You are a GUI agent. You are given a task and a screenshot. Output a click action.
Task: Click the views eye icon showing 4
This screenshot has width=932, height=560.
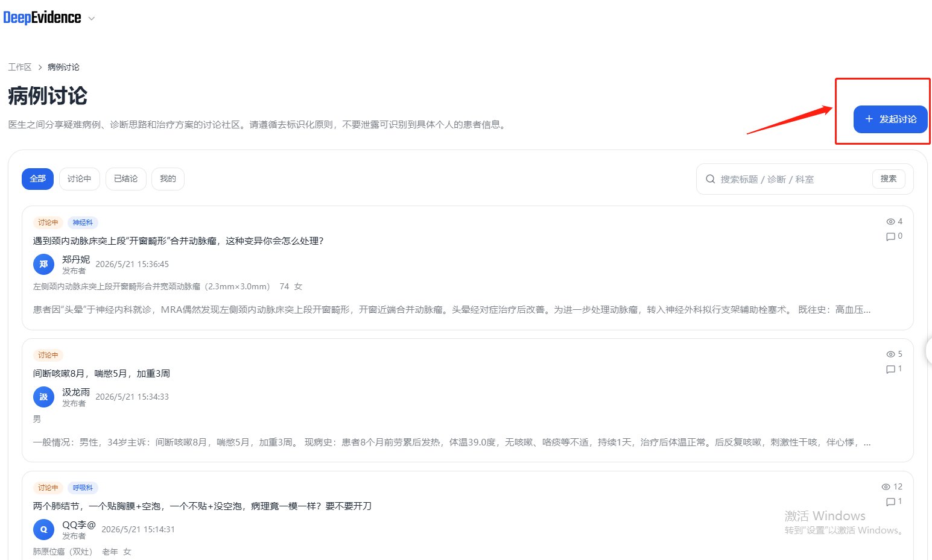(x=890, y=222)
